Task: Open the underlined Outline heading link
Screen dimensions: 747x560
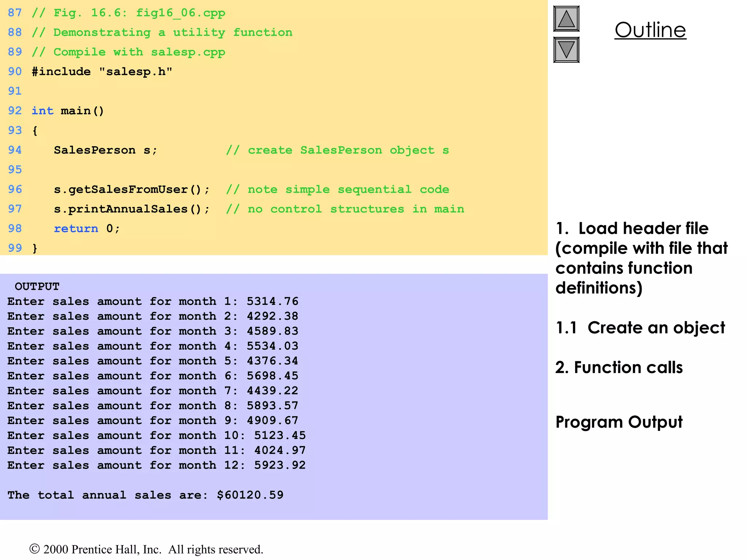Action: (650, 30)
